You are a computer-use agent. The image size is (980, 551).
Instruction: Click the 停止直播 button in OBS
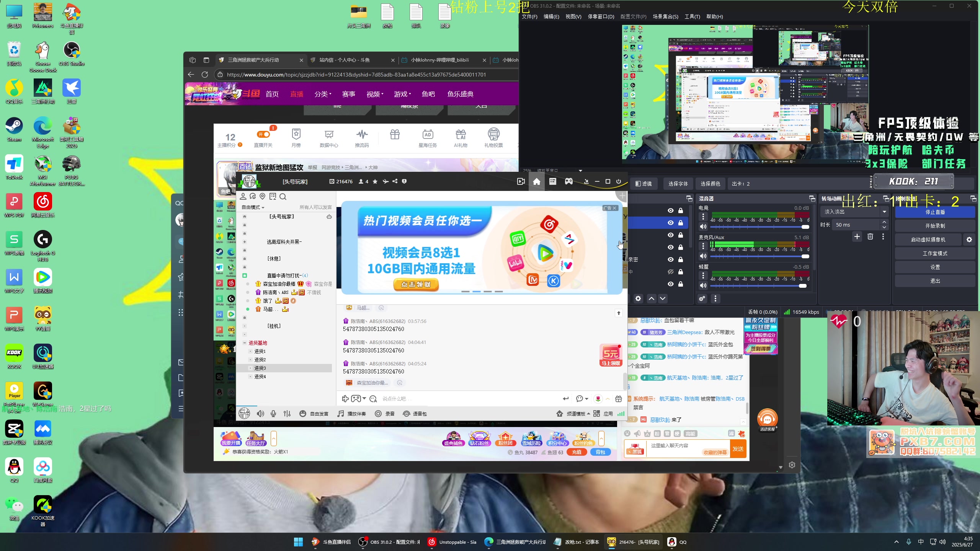tap(935, 212)
